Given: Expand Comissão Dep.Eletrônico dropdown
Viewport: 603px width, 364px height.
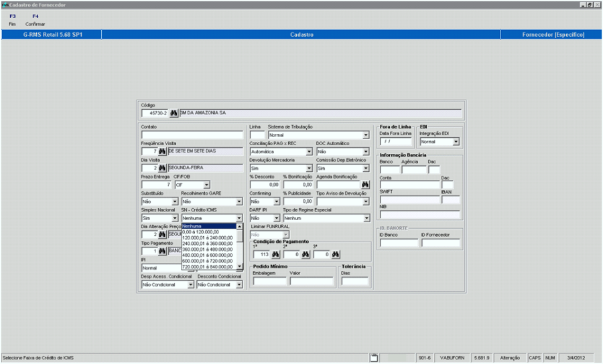Looking at the screenshot, I should click(x=366, y=168).
